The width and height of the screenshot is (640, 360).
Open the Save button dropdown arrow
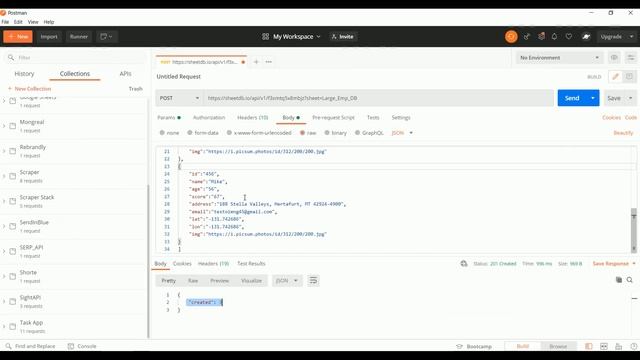(x=631, y=98)
